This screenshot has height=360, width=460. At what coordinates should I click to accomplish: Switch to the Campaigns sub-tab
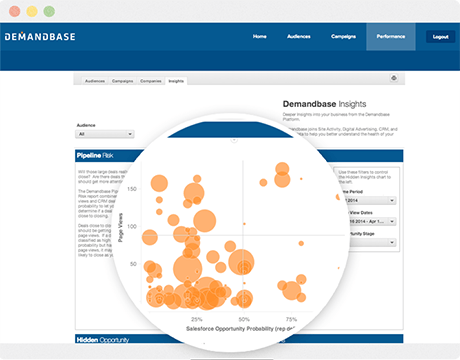point(122,81)
